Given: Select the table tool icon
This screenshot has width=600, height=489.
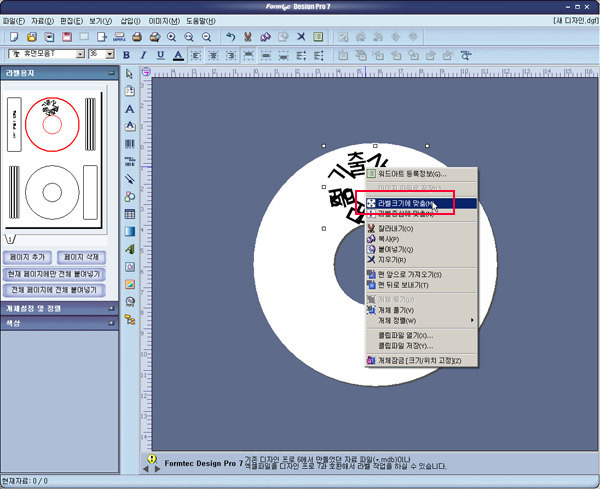Looking at the screenshot, I should tap(129, 214).
